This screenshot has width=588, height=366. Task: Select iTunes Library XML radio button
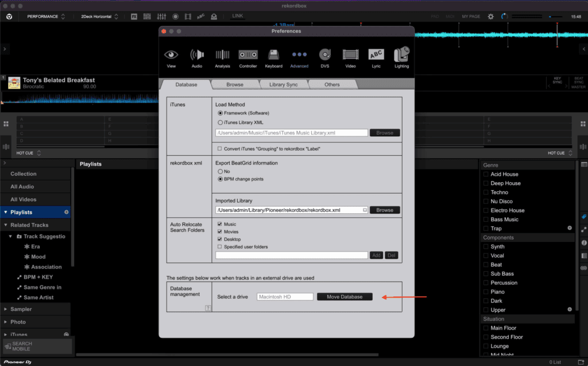220,122
